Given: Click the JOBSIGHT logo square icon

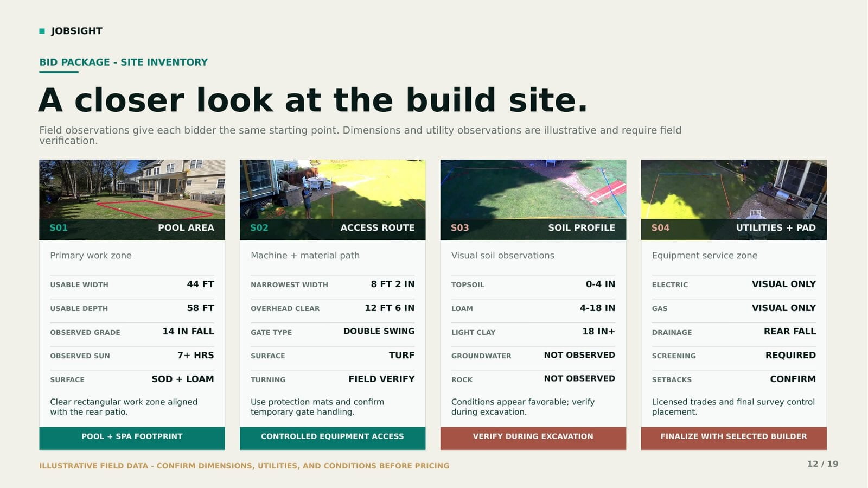Looking at the screenshot, I should [x=42, y=31].
